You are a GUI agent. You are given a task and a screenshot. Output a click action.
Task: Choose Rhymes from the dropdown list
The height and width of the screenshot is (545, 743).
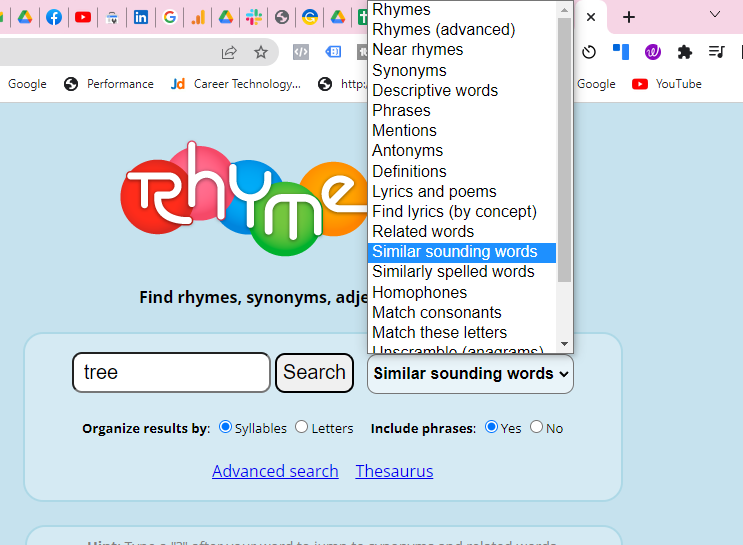(x=462, y=9)
